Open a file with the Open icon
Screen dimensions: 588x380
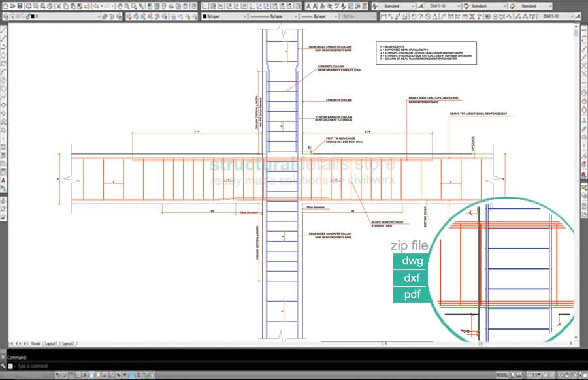click(x=12, y=6)
